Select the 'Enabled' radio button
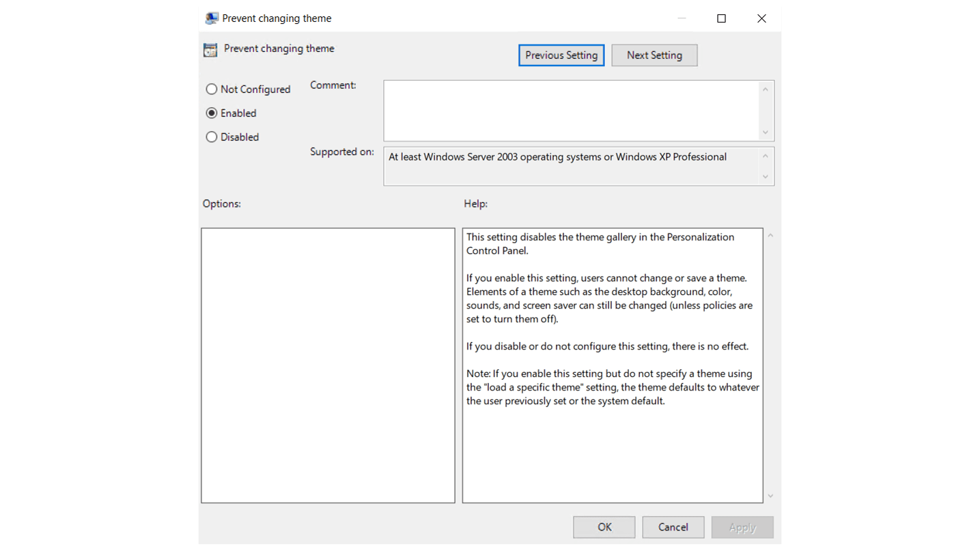 (212, 113)
